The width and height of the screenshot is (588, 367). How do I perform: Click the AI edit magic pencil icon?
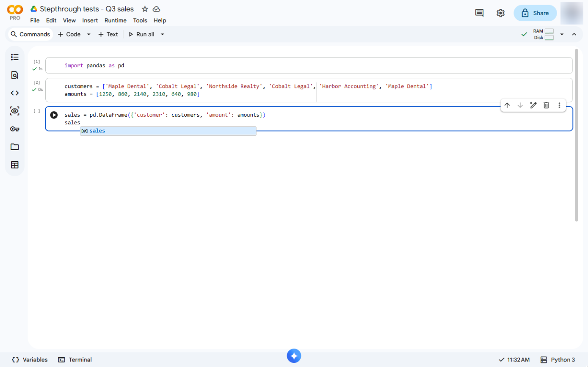tap(533, 105)
